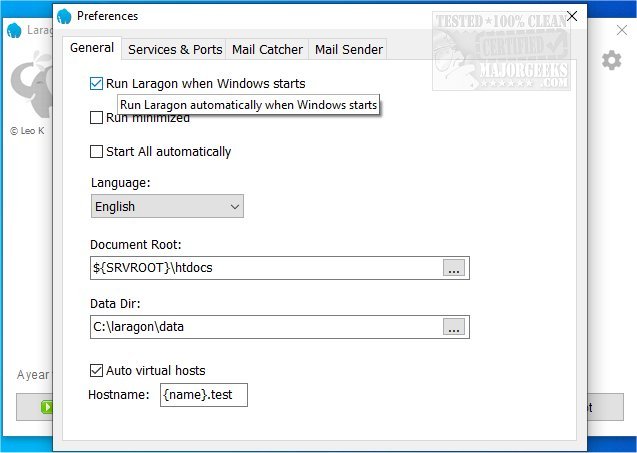Disable Auto virtual hosts
Screen dimensions: 637x453
(x=97, y=370)
